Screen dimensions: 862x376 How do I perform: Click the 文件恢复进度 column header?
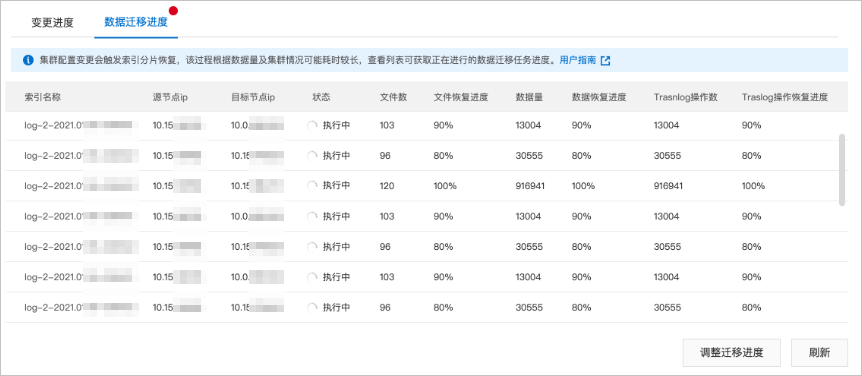(461, 97)
